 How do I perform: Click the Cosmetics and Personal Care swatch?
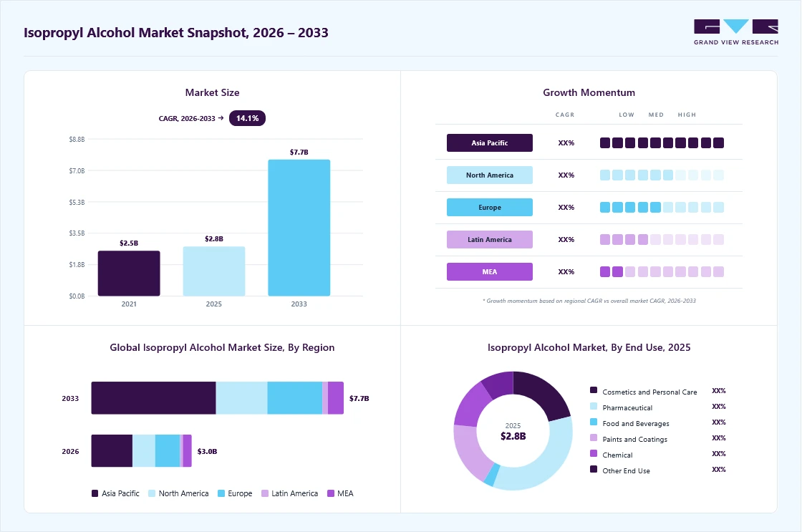pyautogui.click(x=594, y=390)
